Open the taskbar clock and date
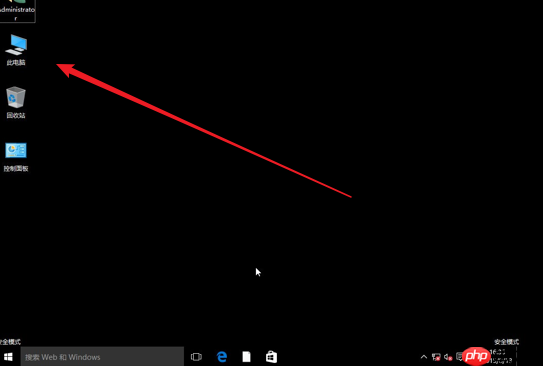Viewport: 543px width, 366px height. pyautogui.click(x=501, y=357)
